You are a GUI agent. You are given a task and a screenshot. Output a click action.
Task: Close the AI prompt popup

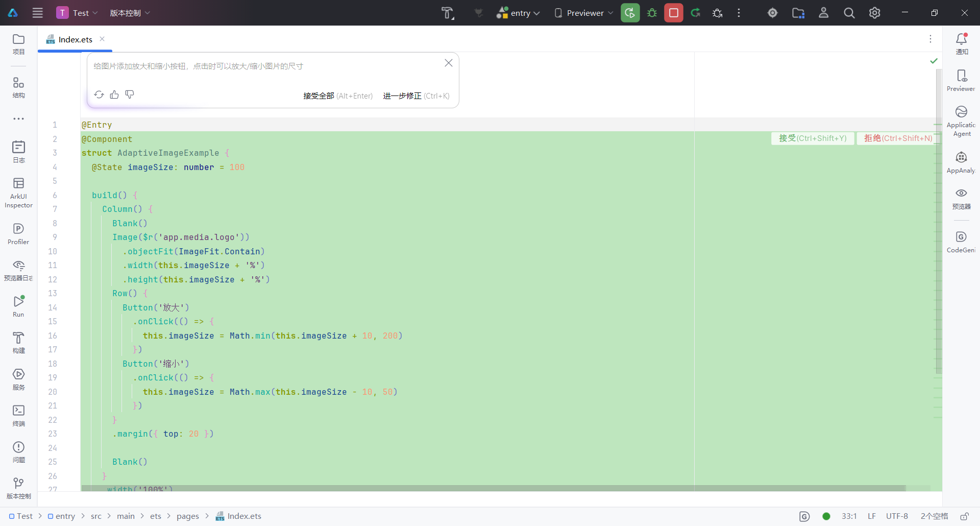pyautogui.click(x=449, y=63)
